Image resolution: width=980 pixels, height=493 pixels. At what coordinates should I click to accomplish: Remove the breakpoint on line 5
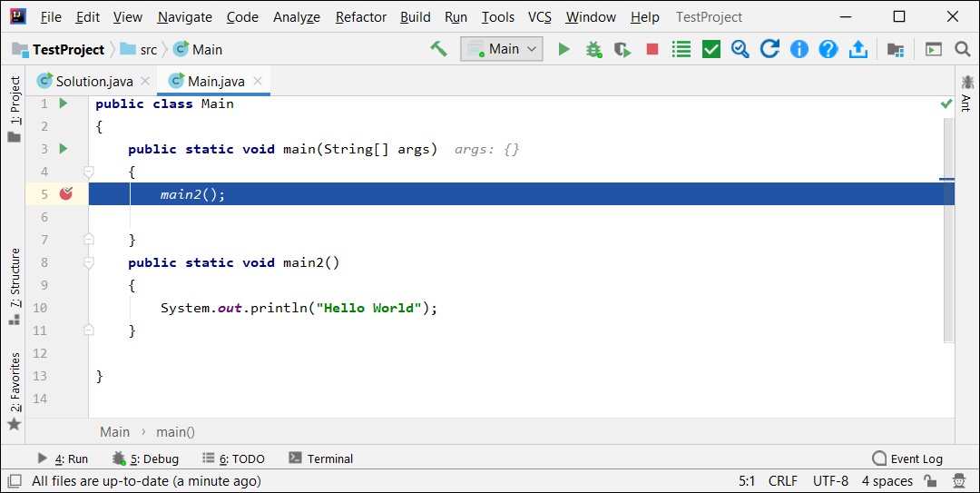tap(65, 194)
